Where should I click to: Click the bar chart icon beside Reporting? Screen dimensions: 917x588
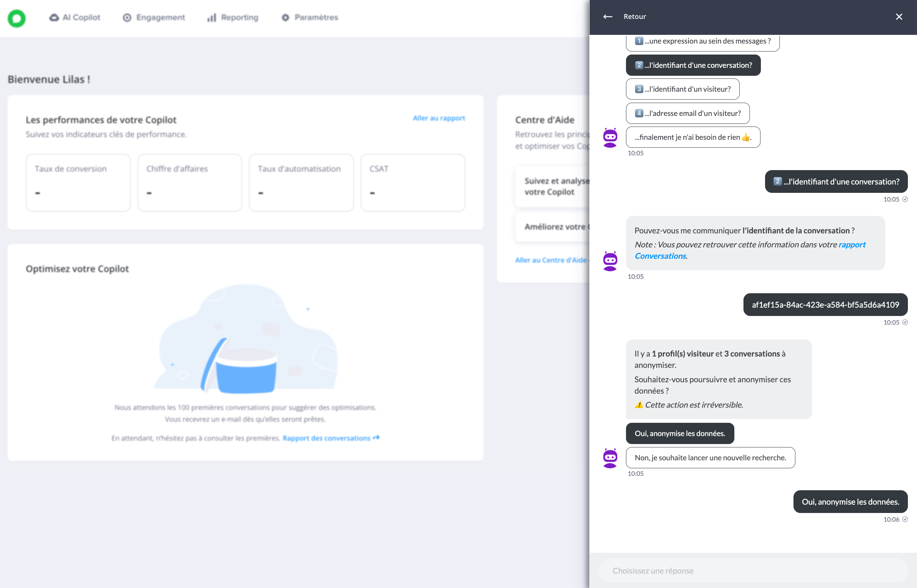(x=211, y=17)
